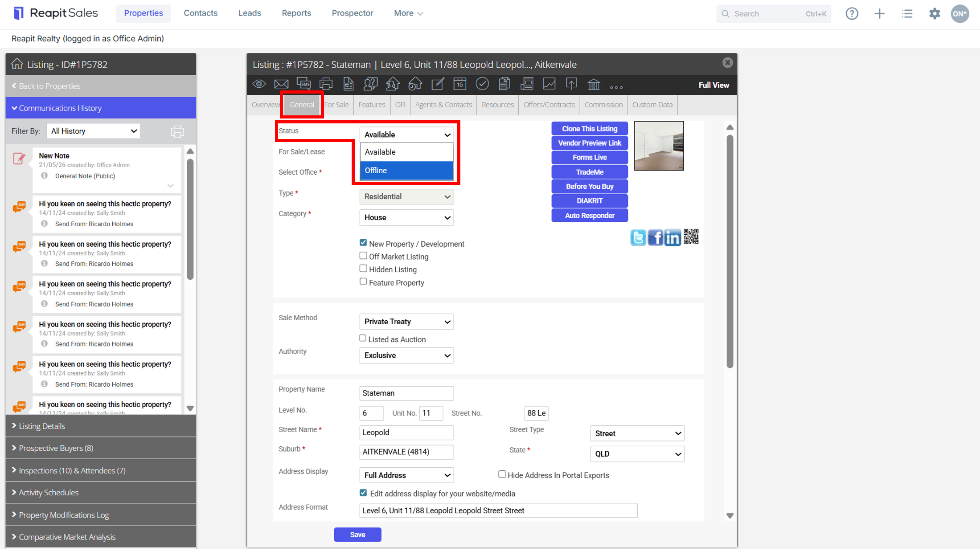The image size is (980, 551).
Task: Click the envelope email icon in listing toolbar
Action: click(x=281, y=84)
